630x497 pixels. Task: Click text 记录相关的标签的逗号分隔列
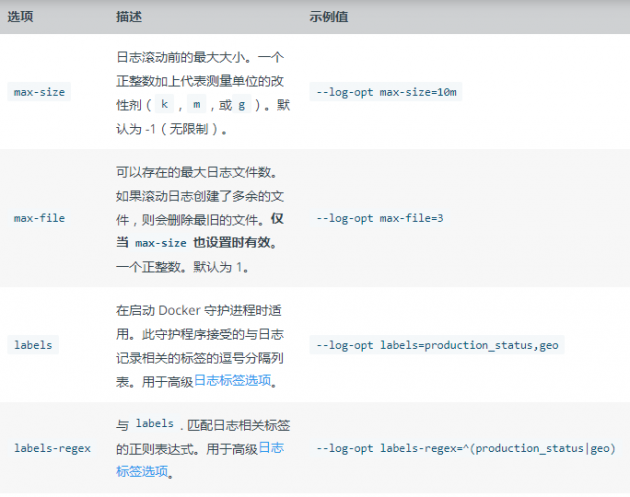tap(200, 358)
